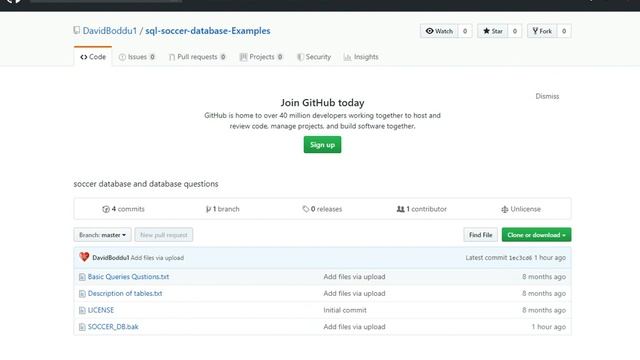Click the green Sign up button

click(322, 144)
